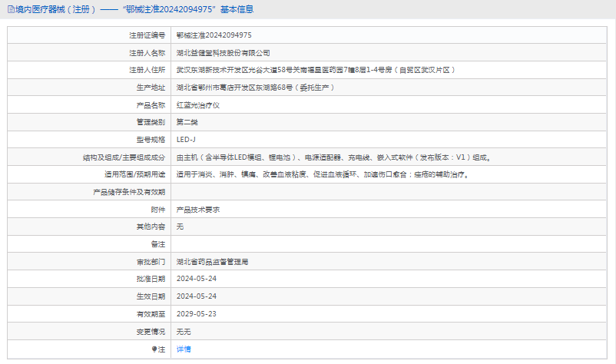Viewport: 616px width, 364px height.
Task: Select registration number value 鄂械注准20242094975 in table
Action: [x=214, y=35]
